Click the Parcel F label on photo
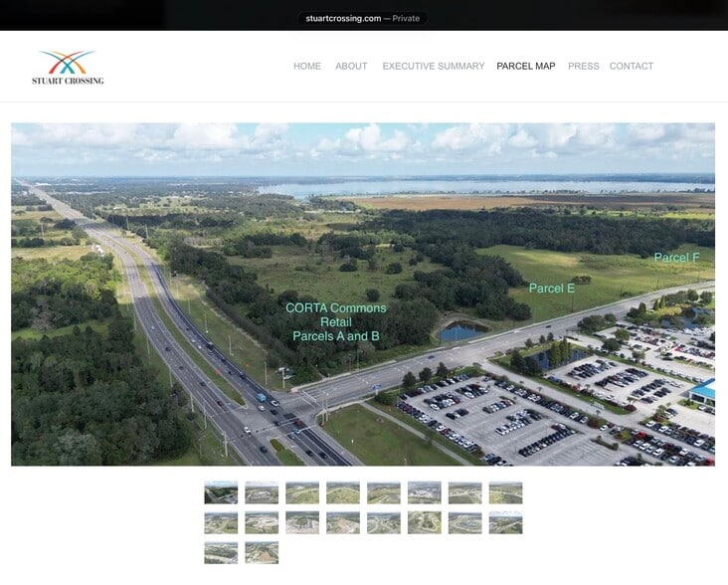The height and width of the screenshot is (585, 728). [676, 258]
